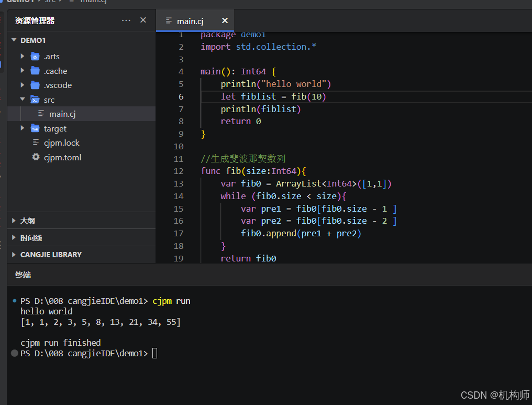
Task: Click the blue command status dot in terminal
Action: [14, 301]
